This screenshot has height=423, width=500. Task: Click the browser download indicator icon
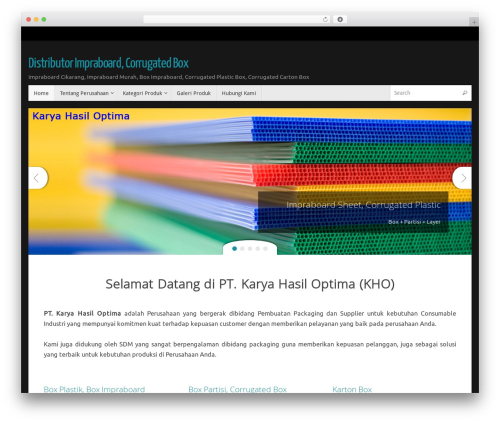[x=340, y=19]
